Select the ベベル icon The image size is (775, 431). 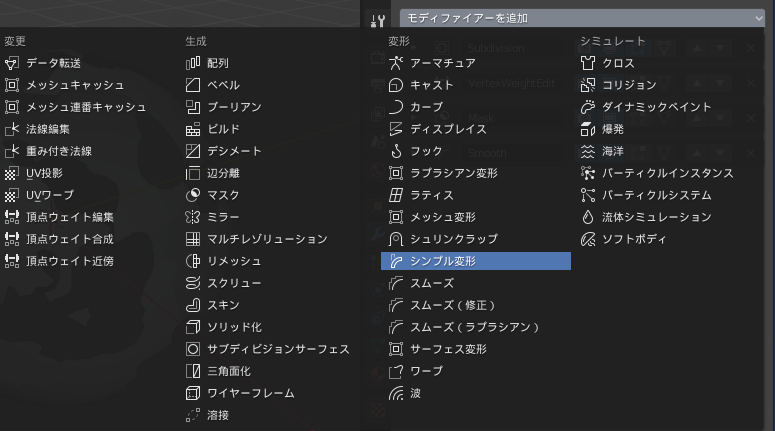(193, 85)
